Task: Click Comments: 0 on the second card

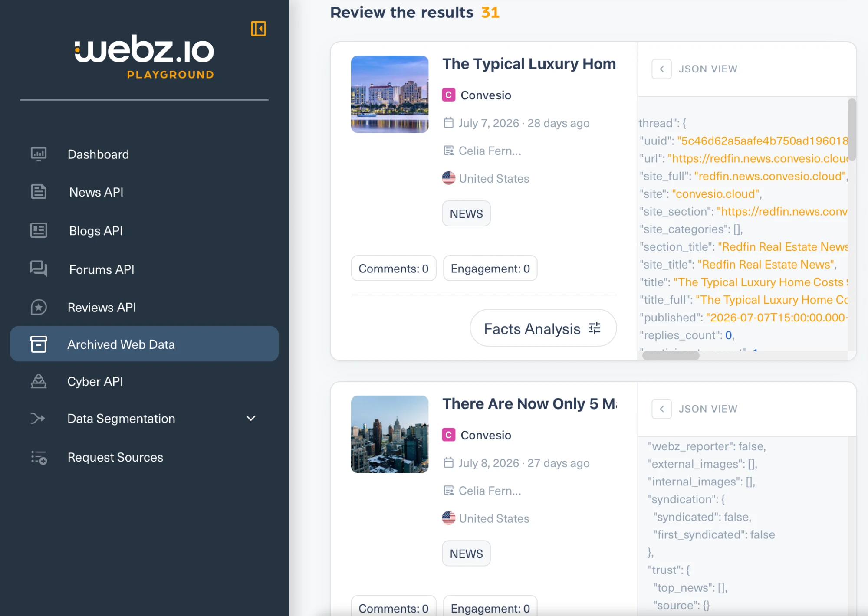Action: tap(394, 606)
